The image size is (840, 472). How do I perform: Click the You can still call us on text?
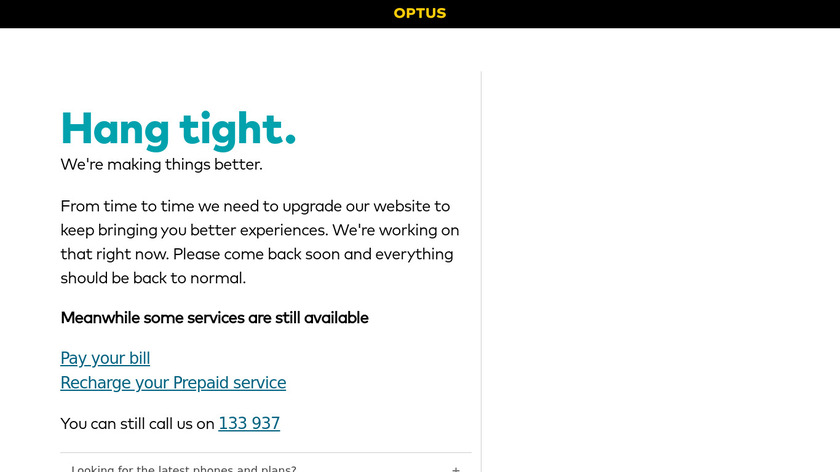tap(137, 423)
